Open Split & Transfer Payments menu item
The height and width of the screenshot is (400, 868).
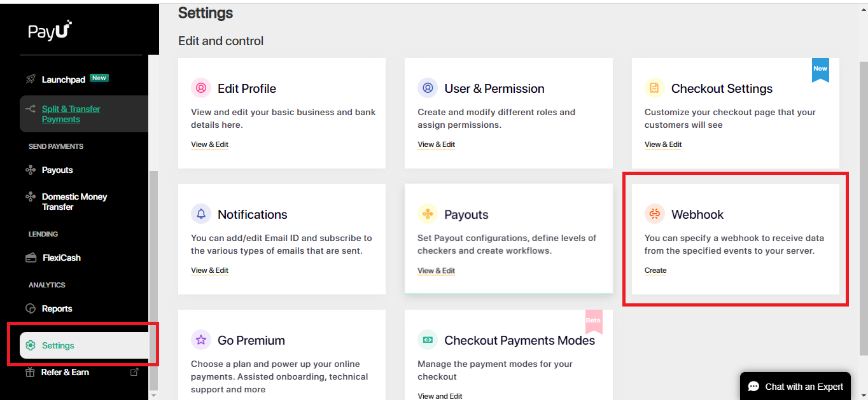(71, 114)
